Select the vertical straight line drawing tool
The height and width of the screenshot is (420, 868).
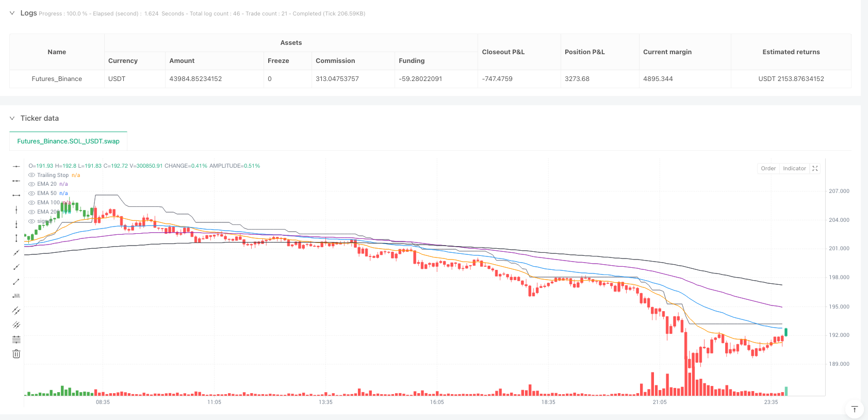tap(17, 209)
